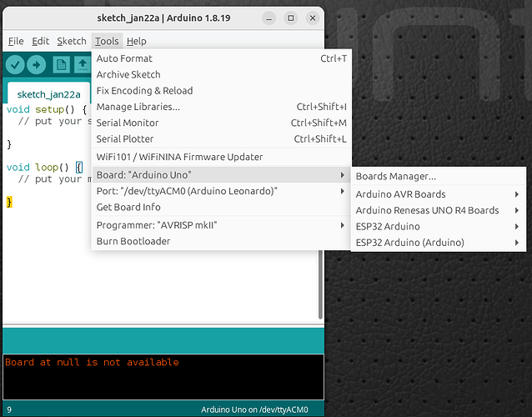Click Get Board Info
Image resolution: width=532 pixels, height=417 pixels.
point(221,207)
